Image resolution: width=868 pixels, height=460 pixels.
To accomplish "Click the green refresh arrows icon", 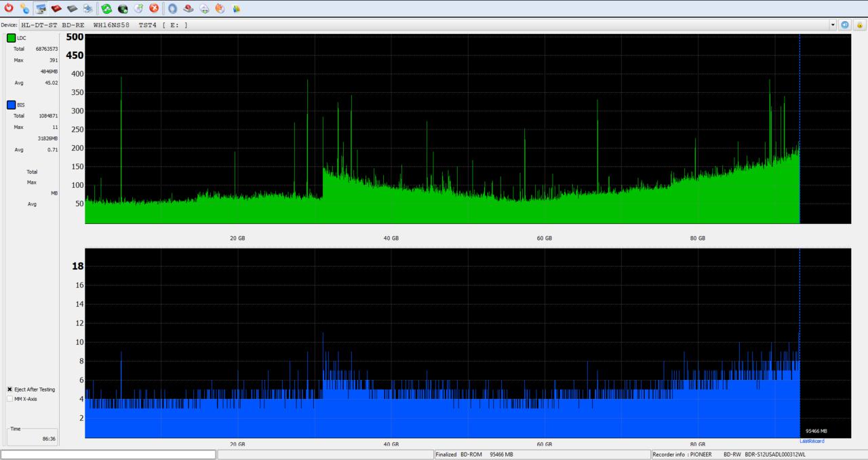I will 106,9.
